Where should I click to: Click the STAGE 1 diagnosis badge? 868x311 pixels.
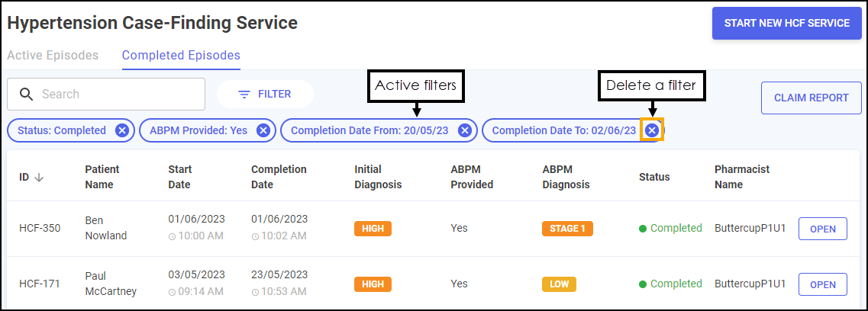point(567,229)
